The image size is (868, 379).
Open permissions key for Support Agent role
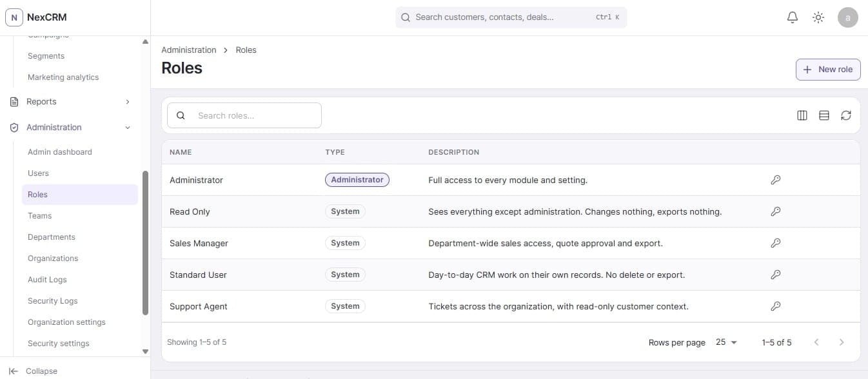[776, 306]
